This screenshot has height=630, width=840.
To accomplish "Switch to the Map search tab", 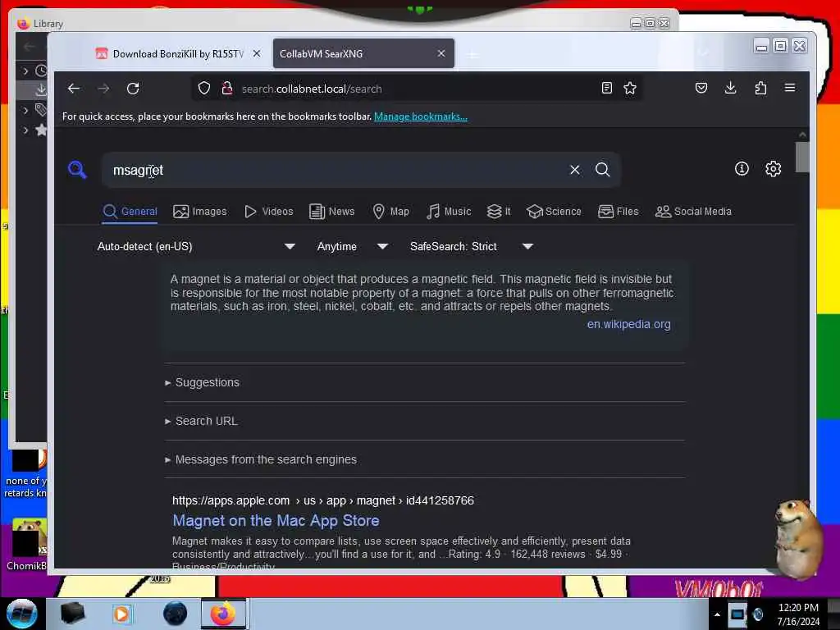I will [x=390, y=212].
